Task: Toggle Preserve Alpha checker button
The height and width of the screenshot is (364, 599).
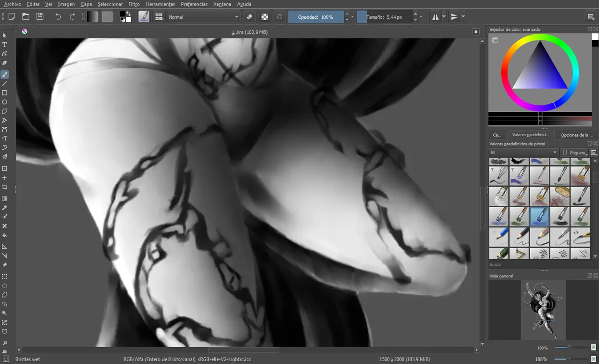Action: 265,17
